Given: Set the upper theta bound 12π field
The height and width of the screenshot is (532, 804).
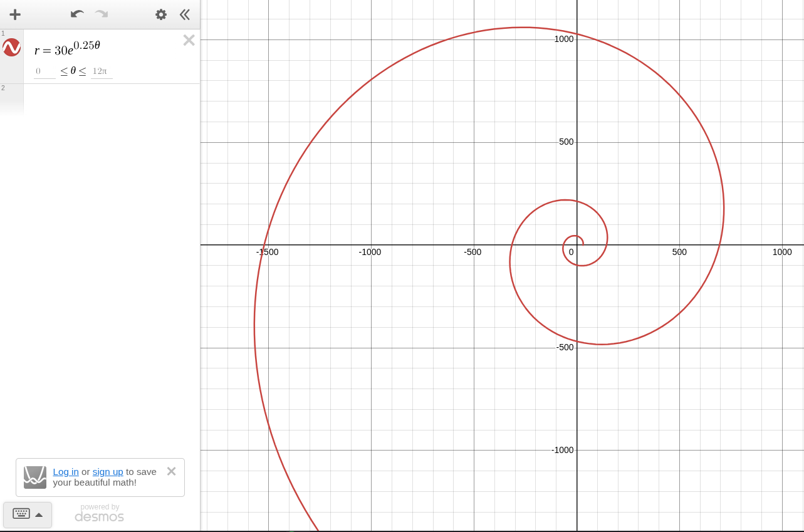Looking at the screenshot, I should pyautogui.click(x=102, y=71).
